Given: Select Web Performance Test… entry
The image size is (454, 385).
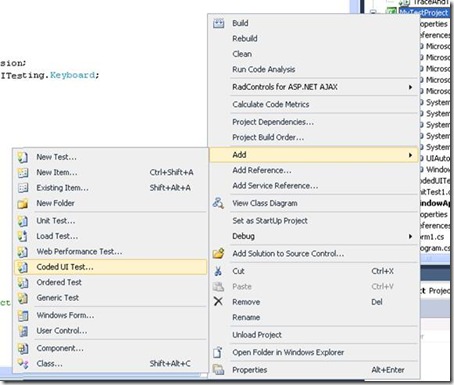Looking at the screenshot, I should point(79,252).
